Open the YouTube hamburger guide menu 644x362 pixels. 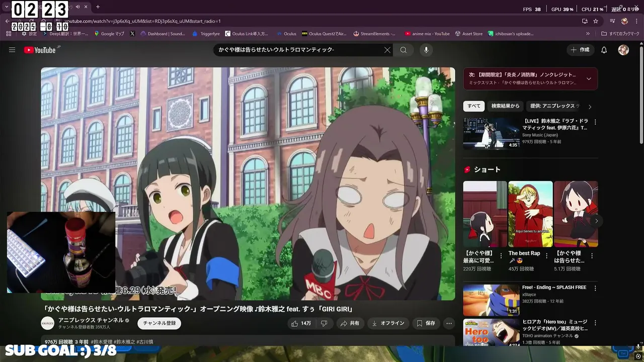coord(12,50)
